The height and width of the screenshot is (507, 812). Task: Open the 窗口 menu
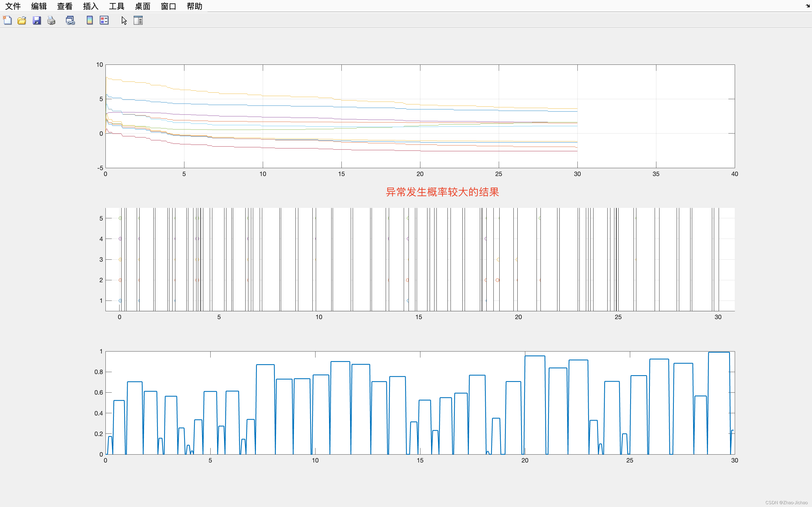(x=168, y=6)
